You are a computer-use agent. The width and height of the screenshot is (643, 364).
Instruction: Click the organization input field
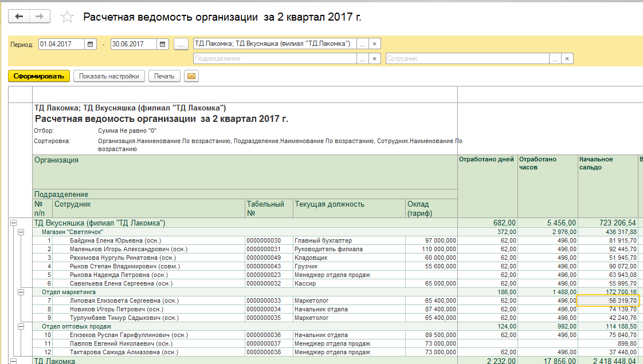[275, 44]
